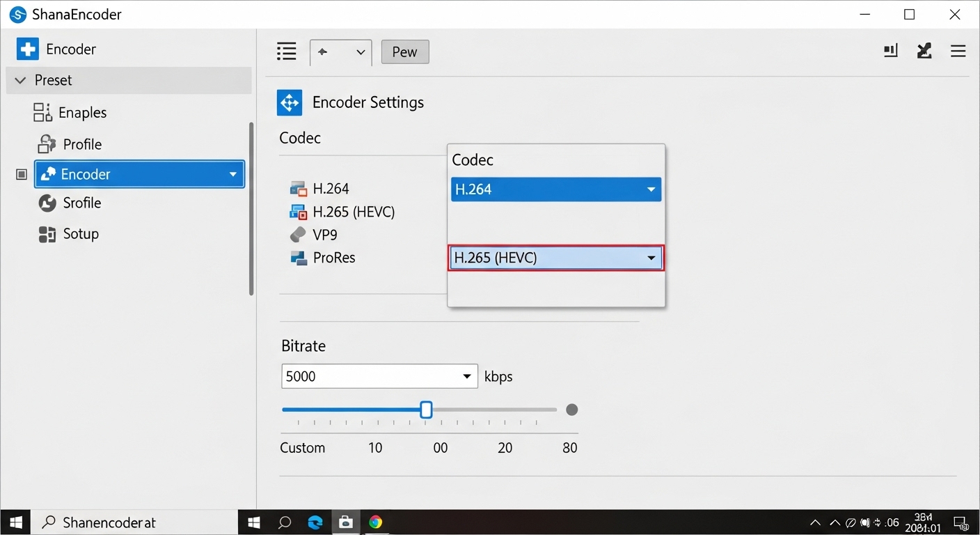Select Sotup in the sidebar
This screenshot has height=535, width=980.
pyautogui.click(x=81, y=233)
